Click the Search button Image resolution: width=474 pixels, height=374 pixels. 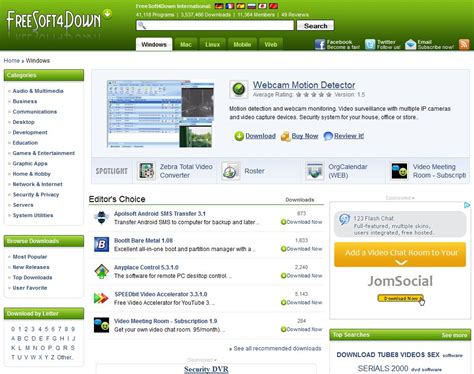(x=315, y=26)
